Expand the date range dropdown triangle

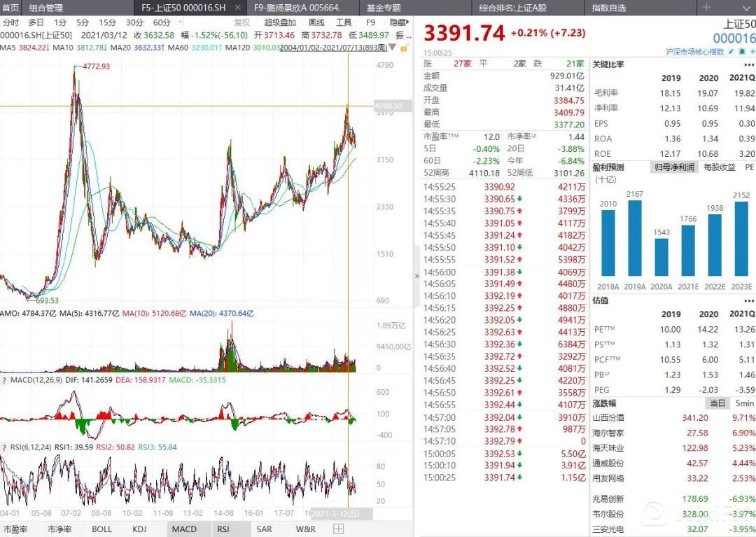391,48
